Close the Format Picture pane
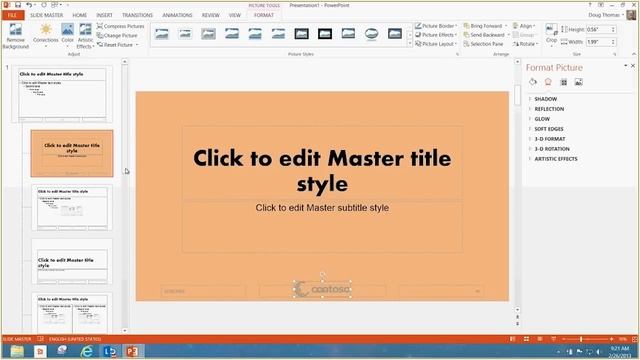 coord(633,66)
